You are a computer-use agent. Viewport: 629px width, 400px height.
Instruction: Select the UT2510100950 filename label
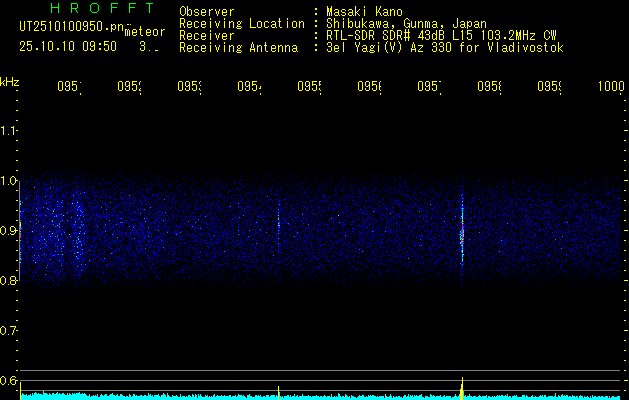coord(70,27)
